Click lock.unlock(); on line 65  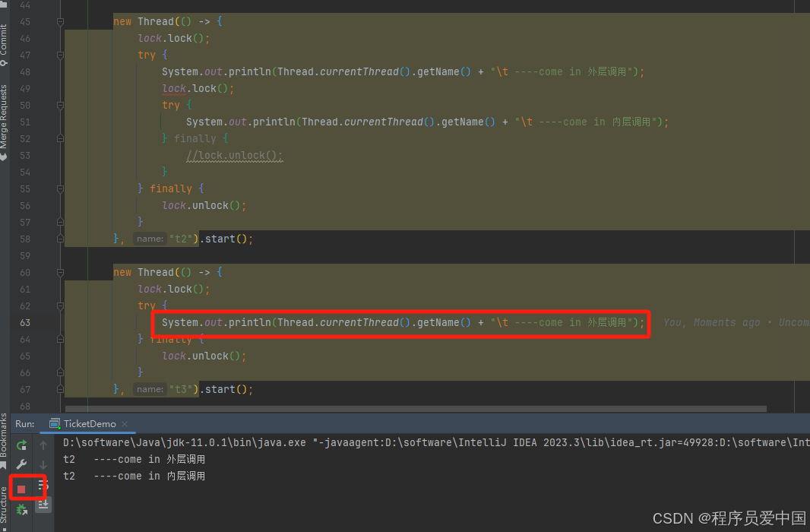click(204, 356)
